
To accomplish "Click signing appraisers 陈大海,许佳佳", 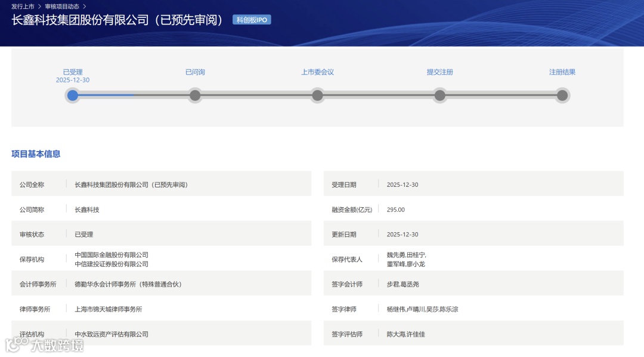I will coord(406,334).
